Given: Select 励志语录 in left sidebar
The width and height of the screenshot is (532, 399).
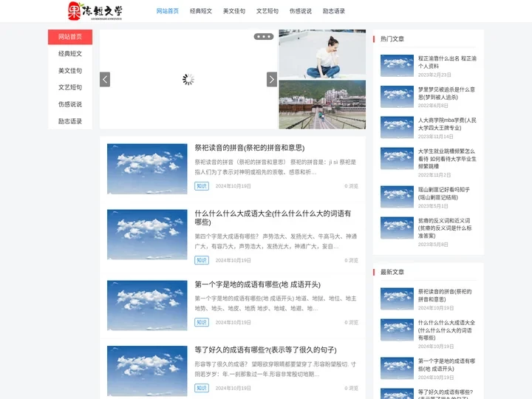Looking at the screenshot, I should 70,121.
